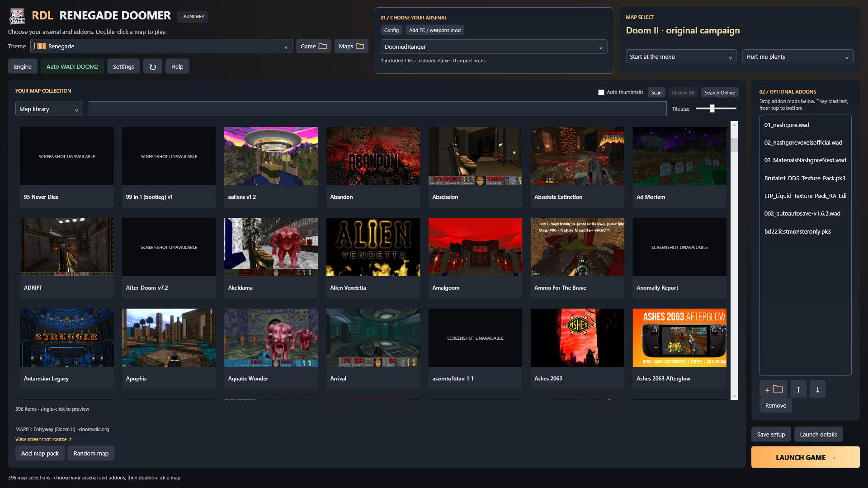Pick a Random map

point(91,453)
